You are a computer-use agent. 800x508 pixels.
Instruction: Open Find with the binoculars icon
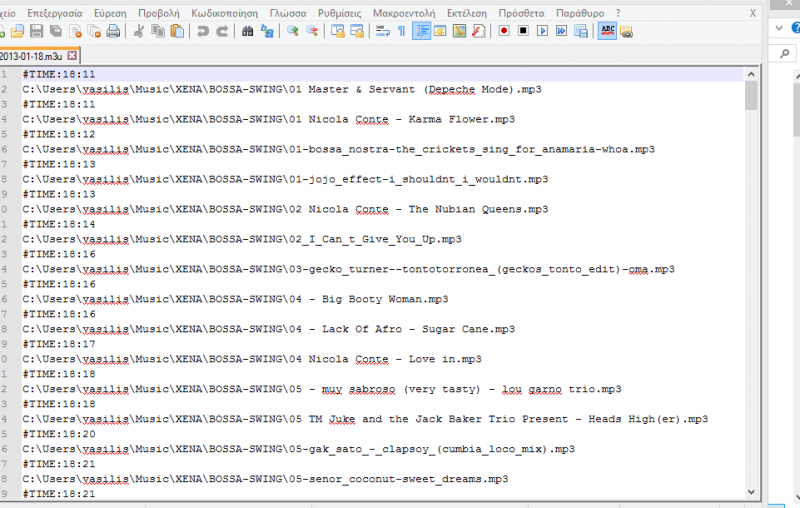tap(247, 32)
